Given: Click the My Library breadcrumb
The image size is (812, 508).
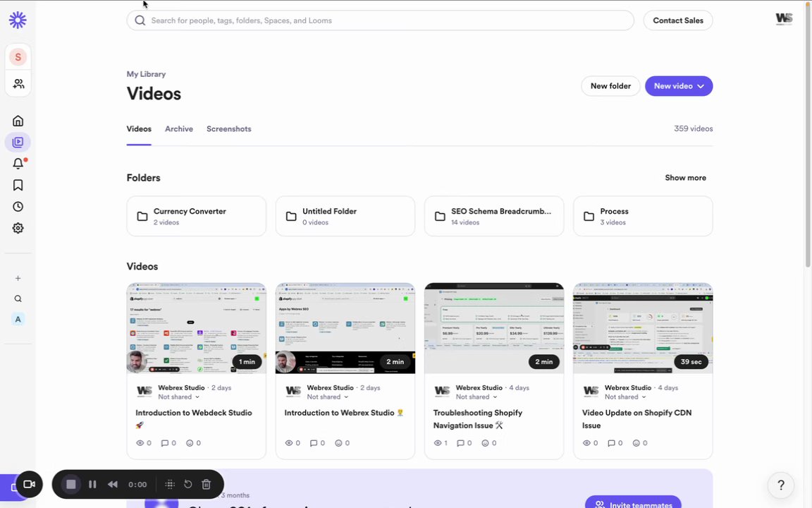Looking at the screenshot, I should pyautogui.click(x=146, y=74).
